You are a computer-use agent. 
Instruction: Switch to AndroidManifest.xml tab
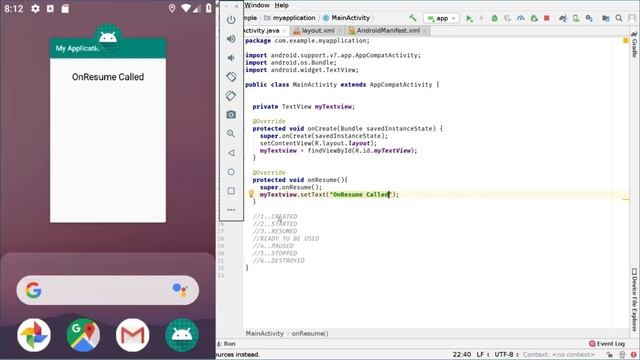coord(388,31)
